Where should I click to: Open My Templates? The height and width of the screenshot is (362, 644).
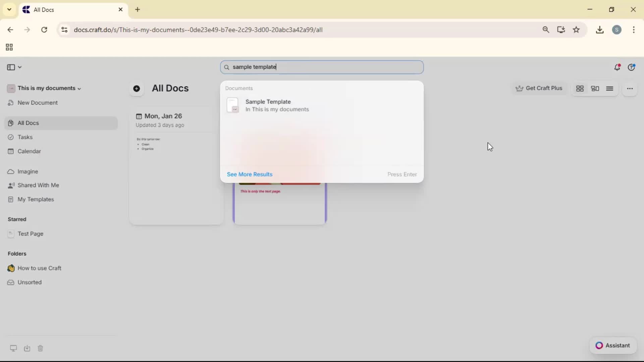click(36, 199)
